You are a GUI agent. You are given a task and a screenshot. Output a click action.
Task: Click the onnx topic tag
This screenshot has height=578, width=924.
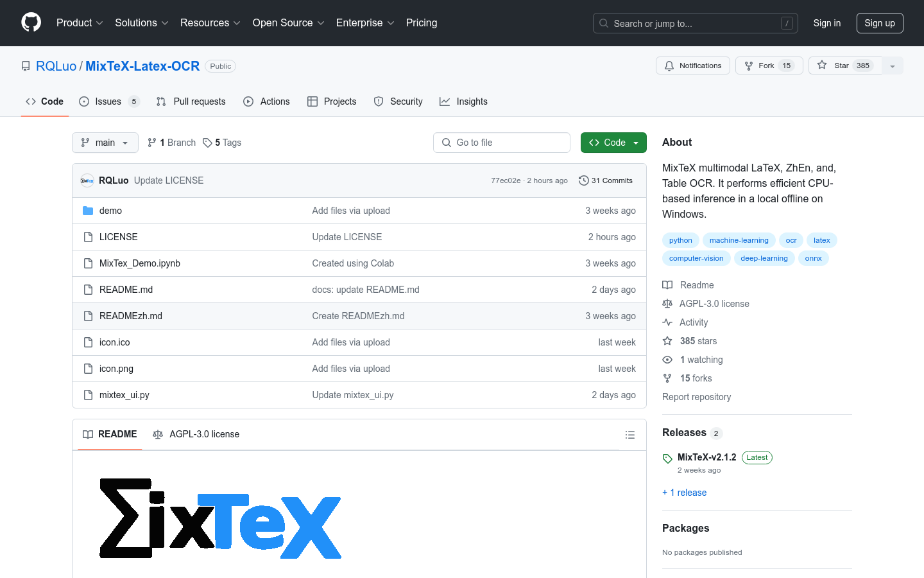[x=814, y=258]
